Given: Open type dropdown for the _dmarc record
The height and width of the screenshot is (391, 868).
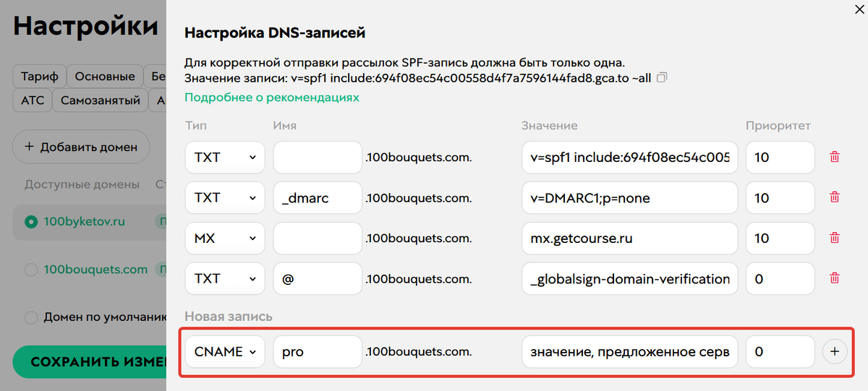Looking at the screenshot, I should click(x=225, y=197).
